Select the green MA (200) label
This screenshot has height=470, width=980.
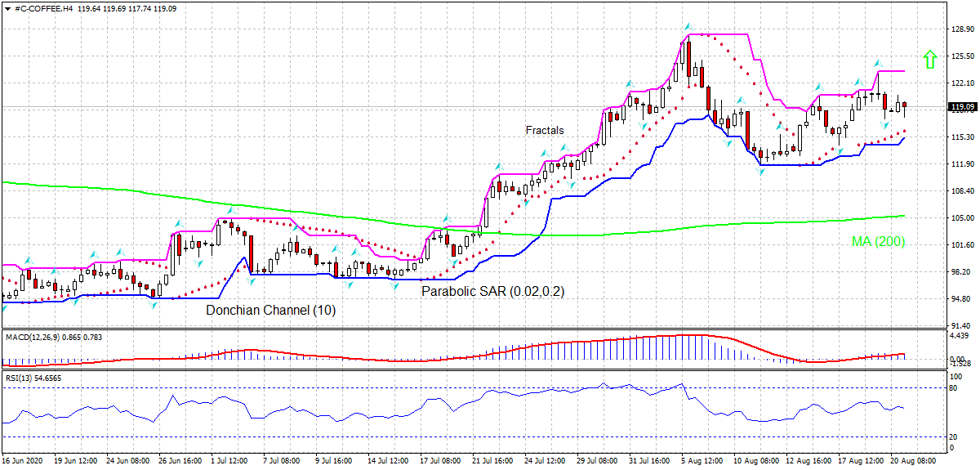[879, 242]
